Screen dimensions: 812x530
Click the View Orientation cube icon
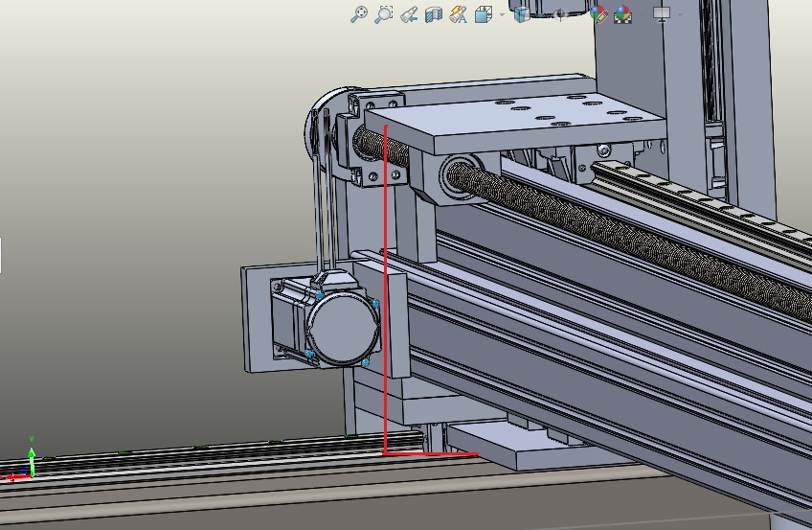tap(483, 14)
